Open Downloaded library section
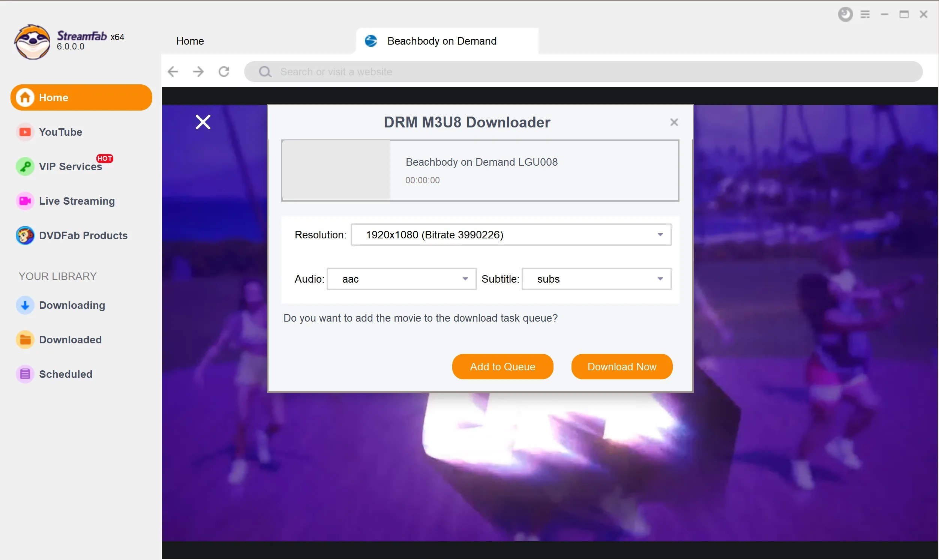This screenshot has height=560, width=939. point(71,339)
